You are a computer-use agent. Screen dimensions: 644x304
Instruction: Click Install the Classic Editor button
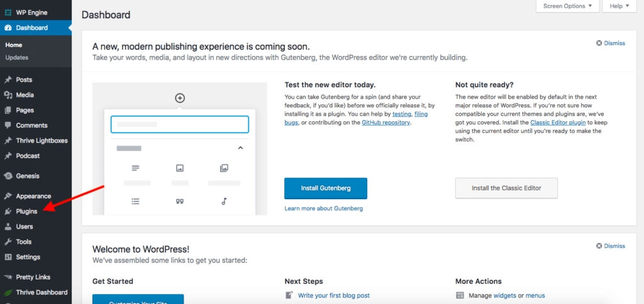click(506, 188)
